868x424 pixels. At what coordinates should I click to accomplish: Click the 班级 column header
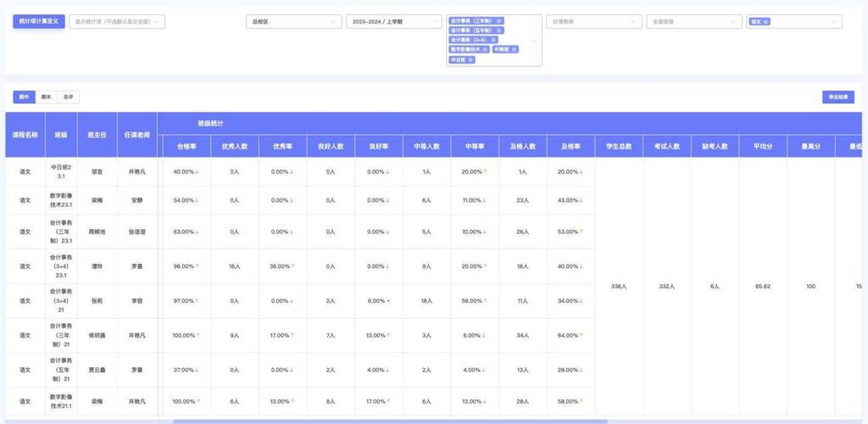[x=61, y=135]
